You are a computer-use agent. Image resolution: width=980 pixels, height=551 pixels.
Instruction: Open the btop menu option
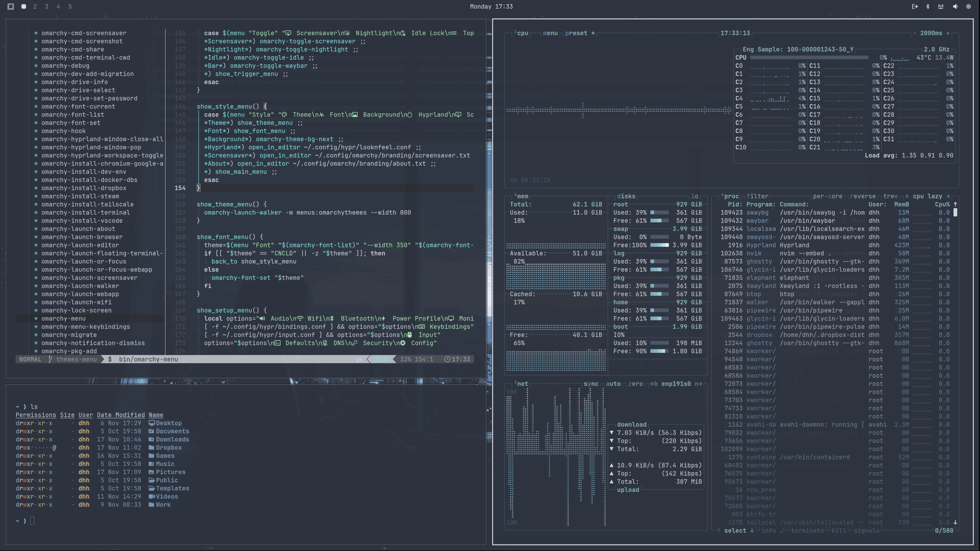[550, 33]
